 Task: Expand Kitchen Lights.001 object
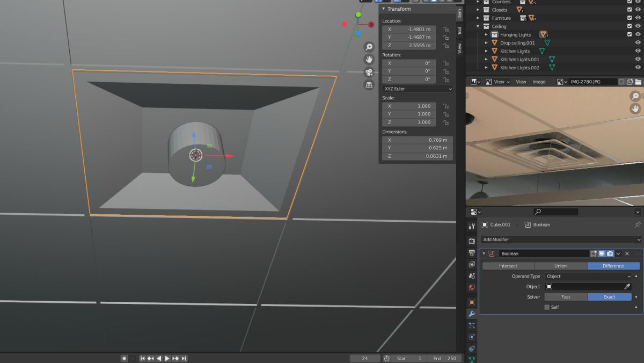[x=486, y=60]
